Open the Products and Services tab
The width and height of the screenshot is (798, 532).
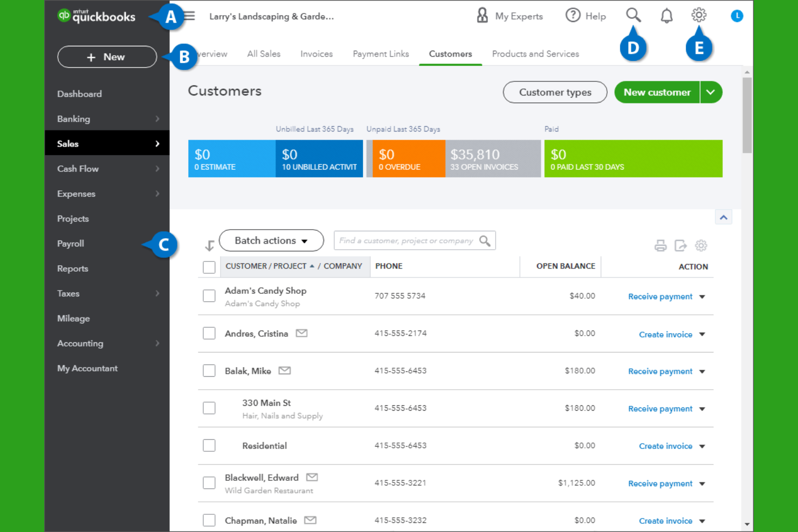point(535,53)
